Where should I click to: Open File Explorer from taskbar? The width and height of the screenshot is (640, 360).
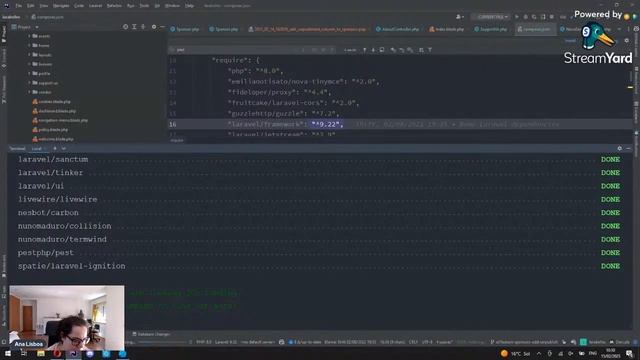pos(41,353)
